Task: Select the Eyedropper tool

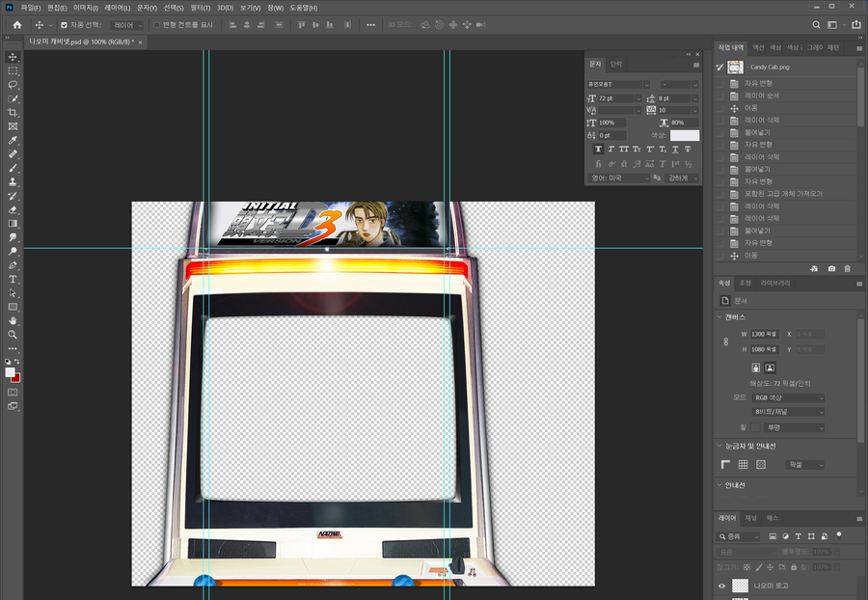Action: point(13,140)
